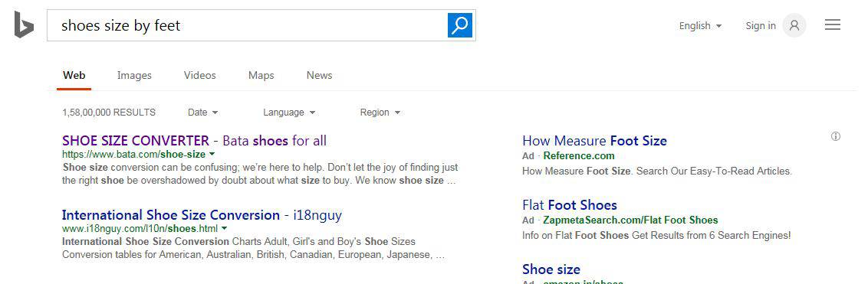Open SHOE SIZE CONVERTER Bata result
Image resolution: width=868 pixels, height=284 pixels.
coord(194,140)
